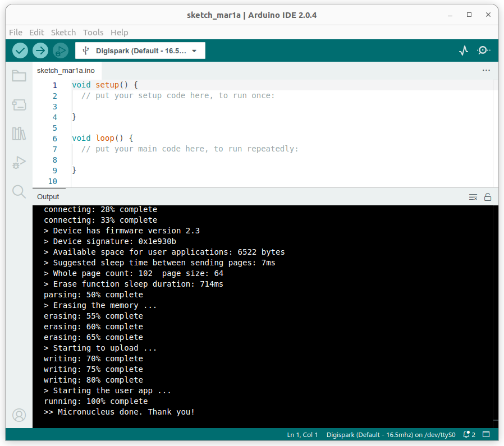Open the Help menu
The image size is (504, 446).
click(119, 33)
